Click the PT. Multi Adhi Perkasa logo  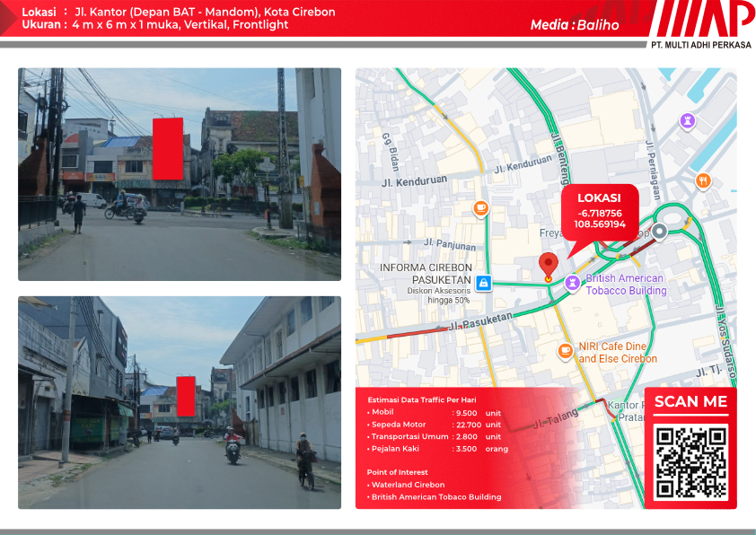[x=701, y=24]
